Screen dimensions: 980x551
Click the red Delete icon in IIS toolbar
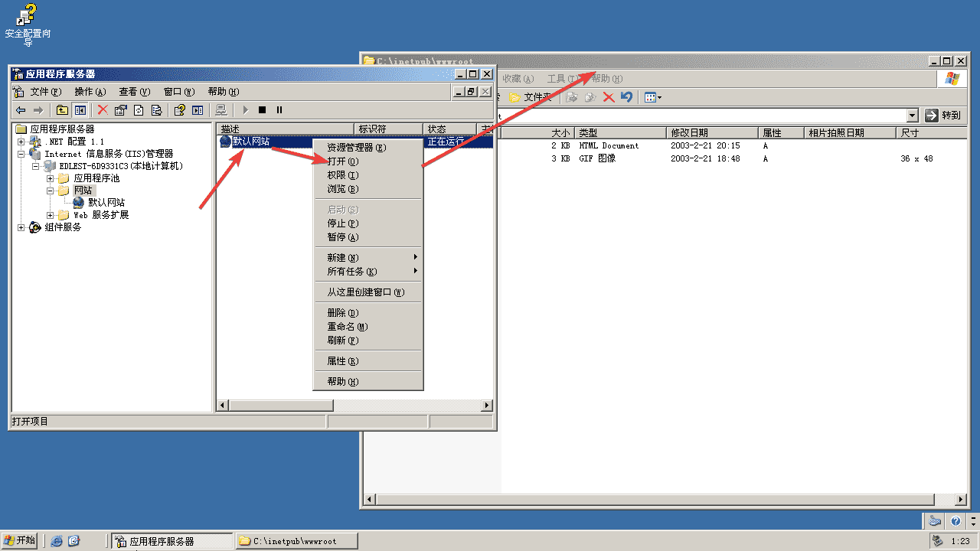click(103, 110)
